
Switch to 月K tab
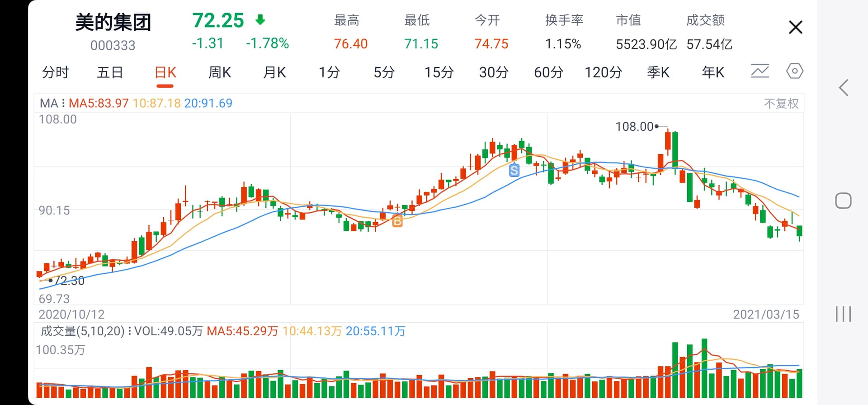274,72
